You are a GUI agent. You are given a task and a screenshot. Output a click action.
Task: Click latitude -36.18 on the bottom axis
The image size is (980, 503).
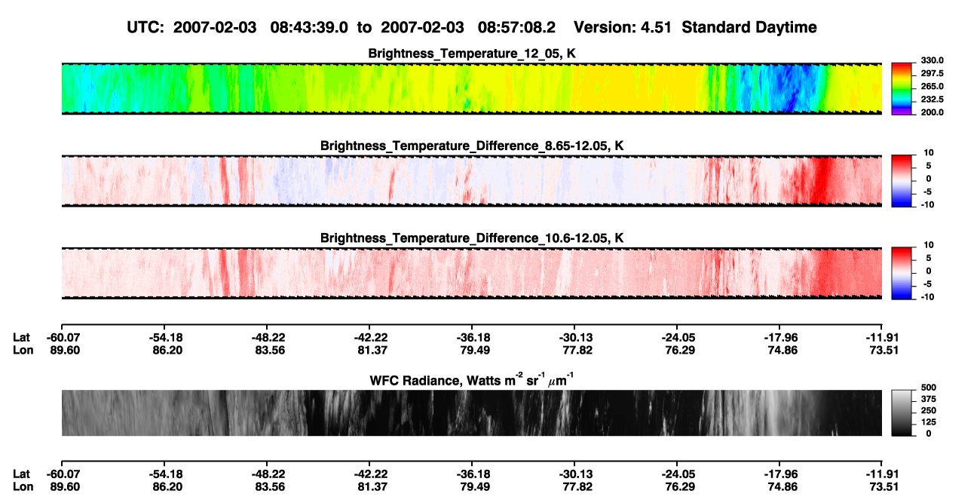(x=472, y=474)
